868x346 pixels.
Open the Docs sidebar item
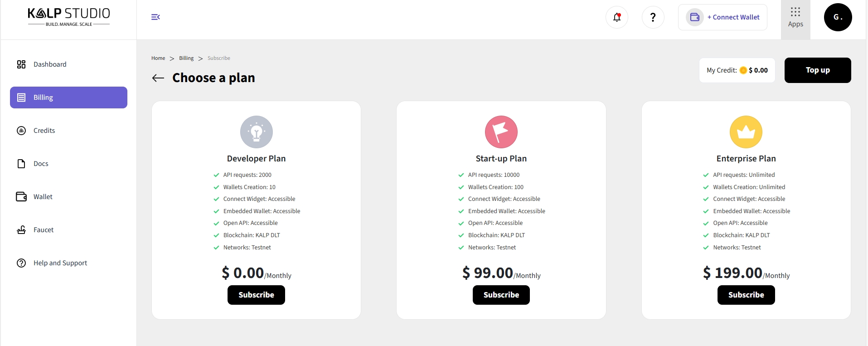[41, 164]
